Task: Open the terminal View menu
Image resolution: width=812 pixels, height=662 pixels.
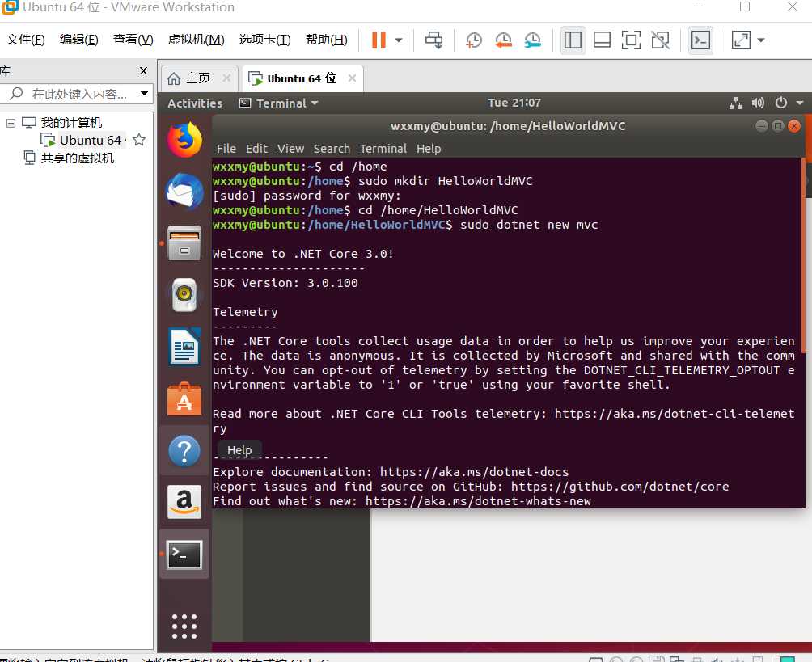Action: click(290, 149)
